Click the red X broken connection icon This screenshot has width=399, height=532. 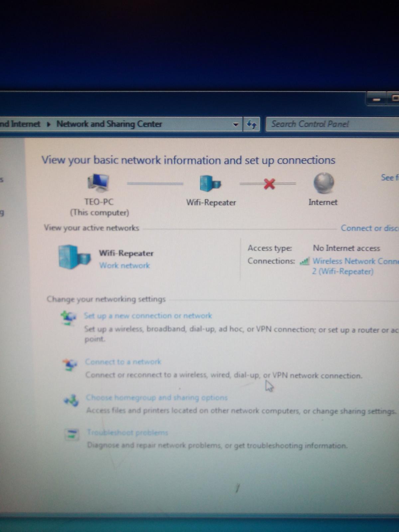click(269, 184)
